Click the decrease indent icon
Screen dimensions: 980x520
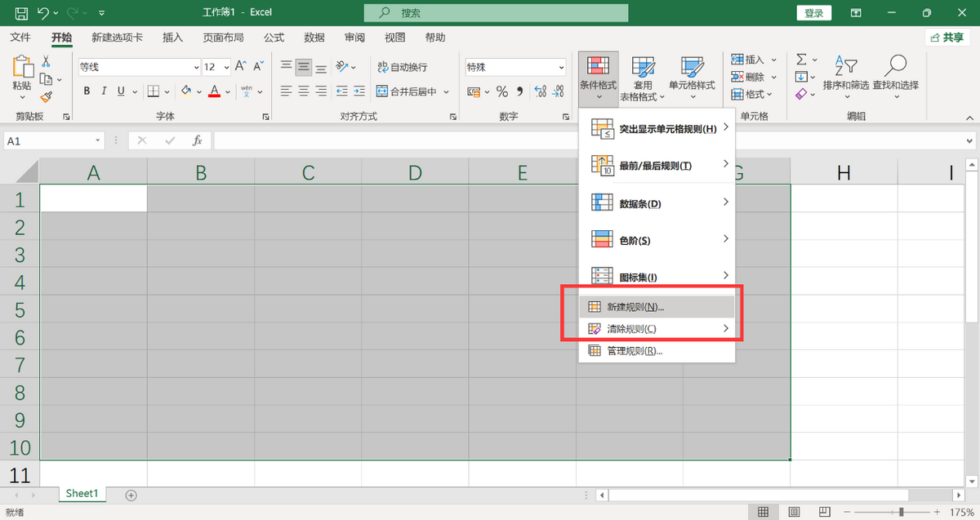coord(342,91)
